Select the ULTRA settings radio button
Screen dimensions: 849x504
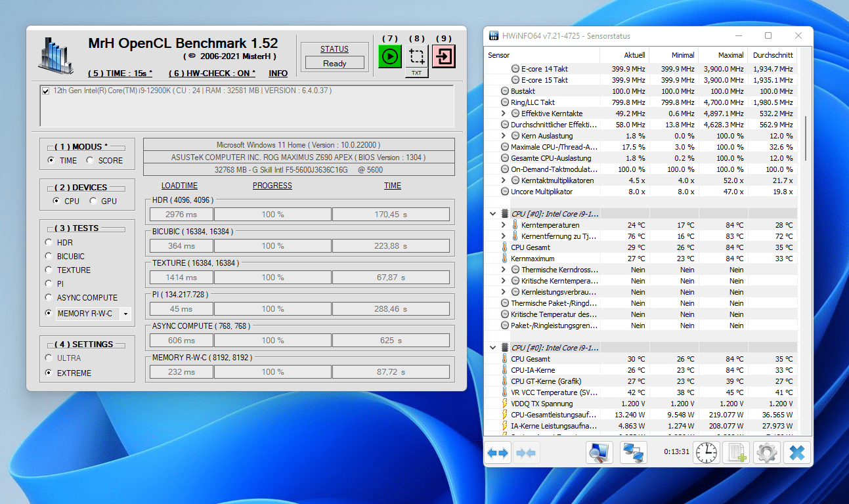49,358
